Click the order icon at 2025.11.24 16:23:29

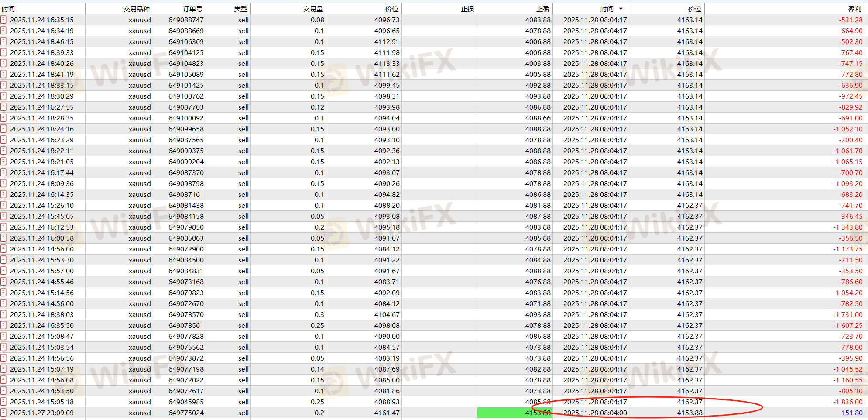click(x=3, y=140)
